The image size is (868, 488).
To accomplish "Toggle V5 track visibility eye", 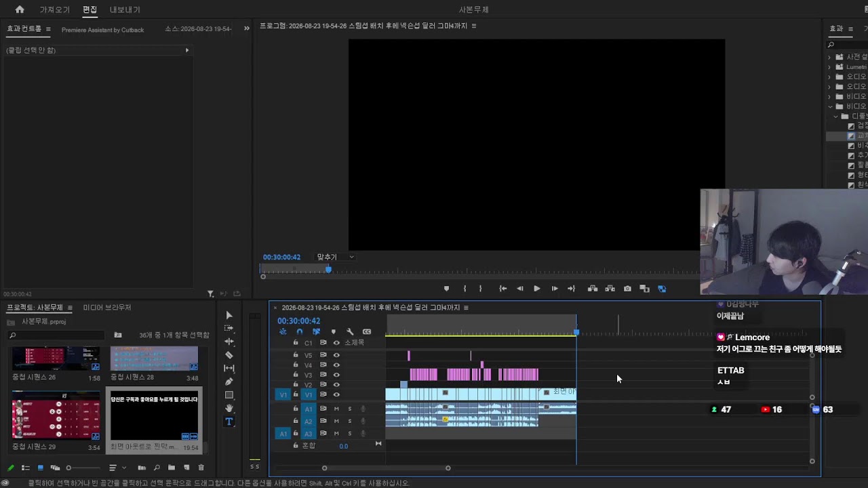I will (336, 355).
